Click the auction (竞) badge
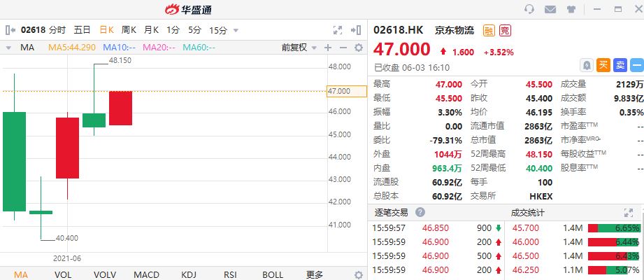Image resolution: width=644 pixels, height=280 pixels. tap(505, 30)
